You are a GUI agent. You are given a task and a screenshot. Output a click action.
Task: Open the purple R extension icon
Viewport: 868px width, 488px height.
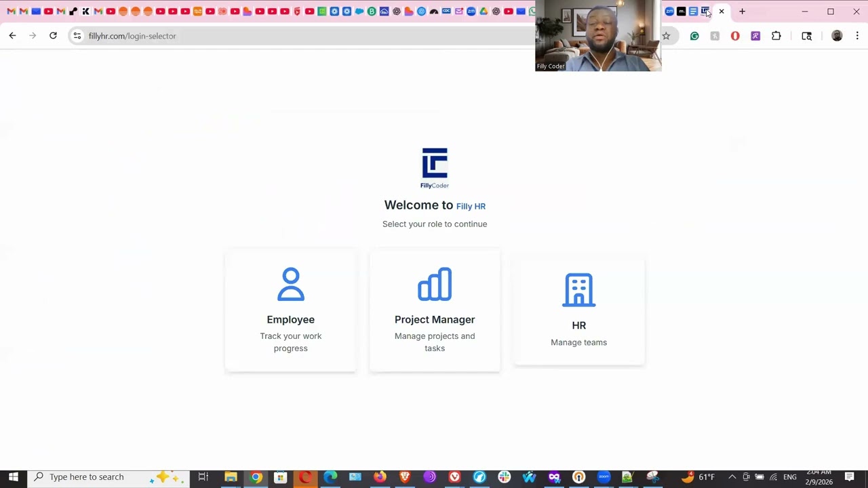[x=755, y=36]
